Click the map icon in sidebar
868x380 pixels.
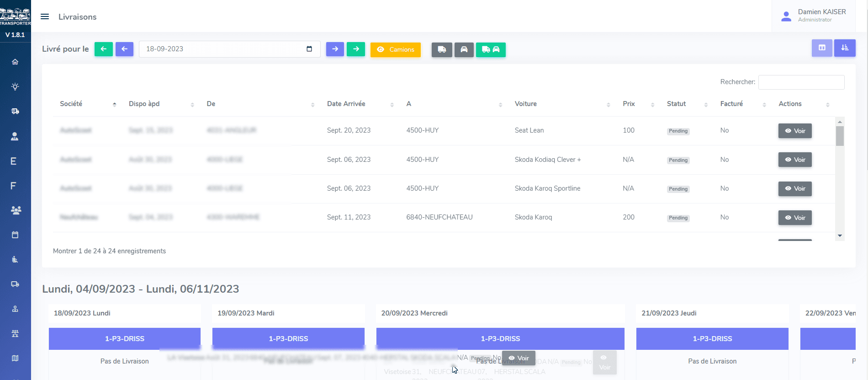pyautogui.click(x=15, y=358)
